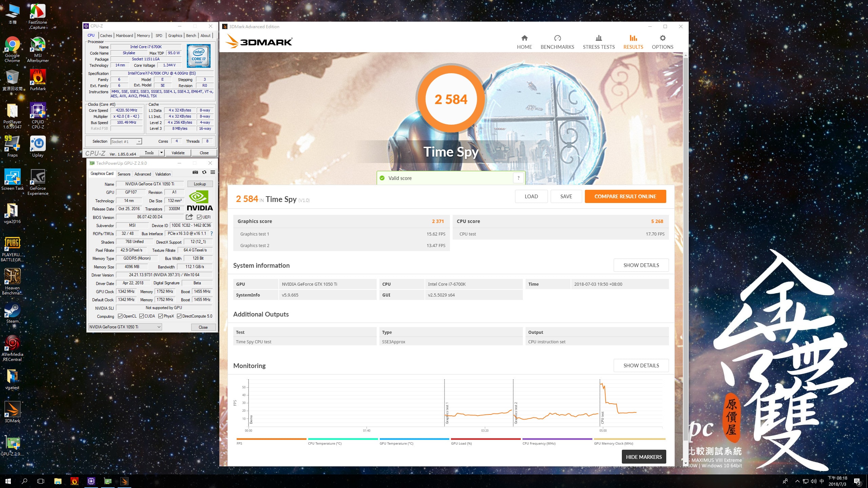
Task: Open Fraps desktop shortcut
Action: 12,146
